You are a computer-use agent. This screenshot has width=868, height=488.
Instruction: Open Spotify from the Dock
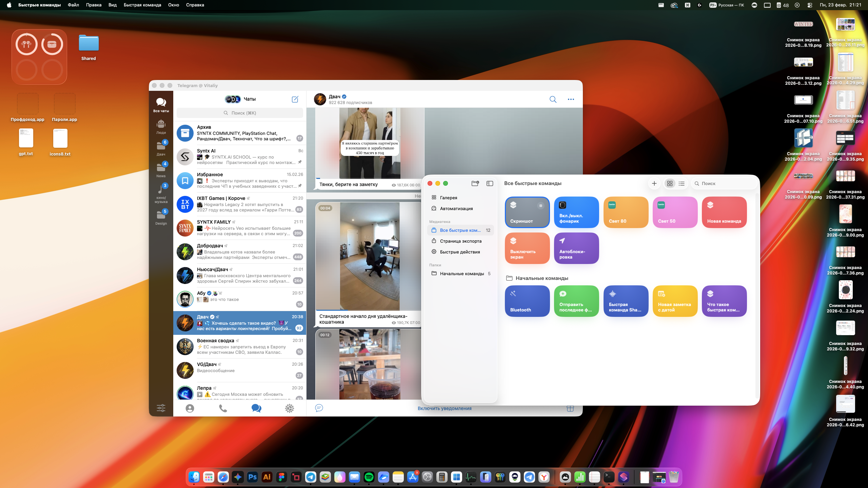coord(369,477)
